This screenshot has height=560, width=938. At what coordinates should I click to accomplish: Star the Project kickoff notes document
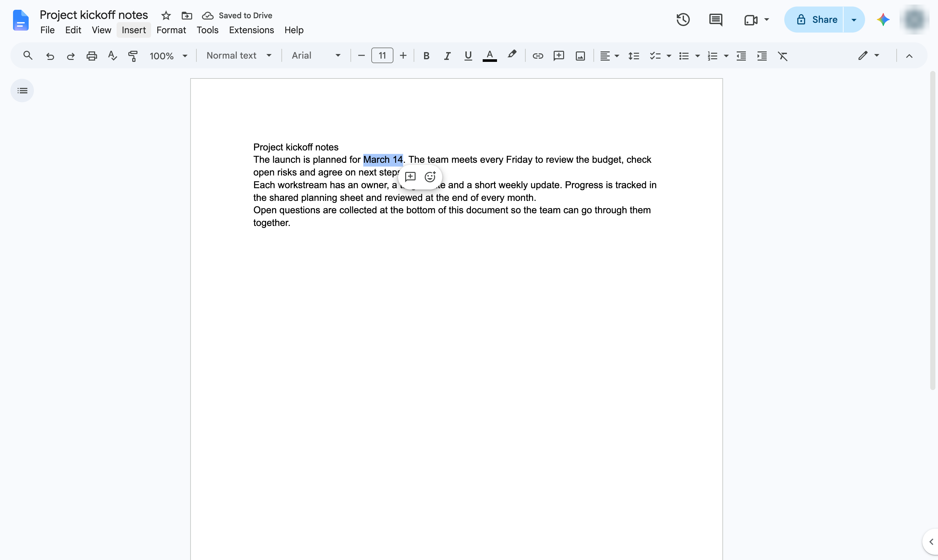tap(166, 16)
